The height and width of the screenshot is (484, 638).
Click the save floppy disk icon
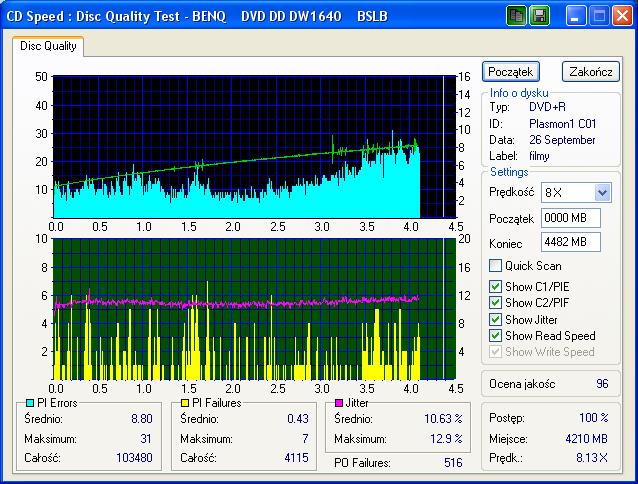click(x=539, y=16)
